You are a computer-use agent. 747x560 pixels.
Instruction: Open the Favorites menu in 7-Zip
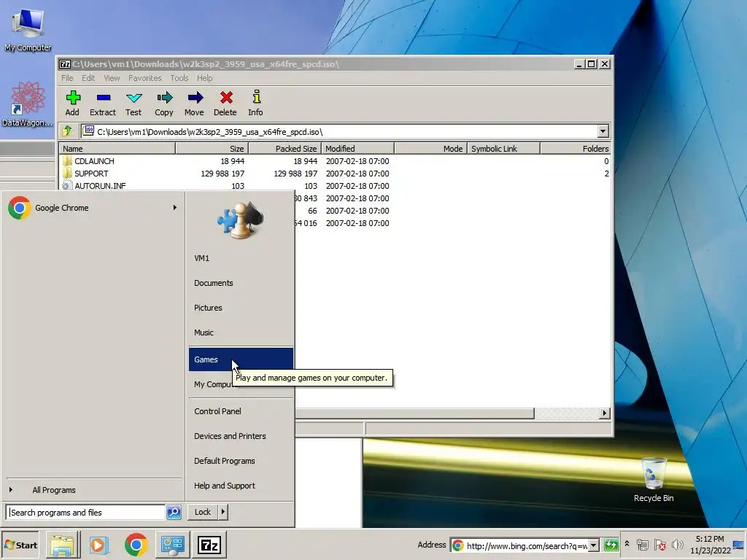(145, 78)
